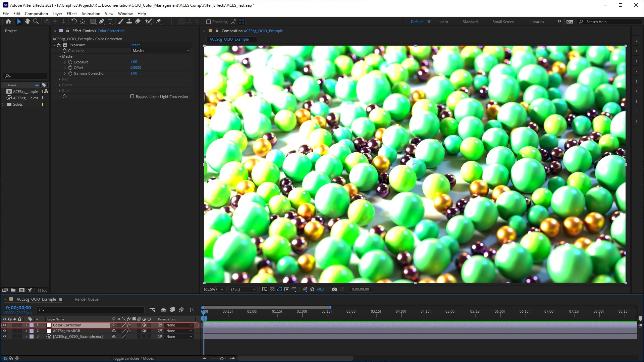This screenshot has height=362, width=644.
Task: Select the Type tool
Action: tap(110, 21)
